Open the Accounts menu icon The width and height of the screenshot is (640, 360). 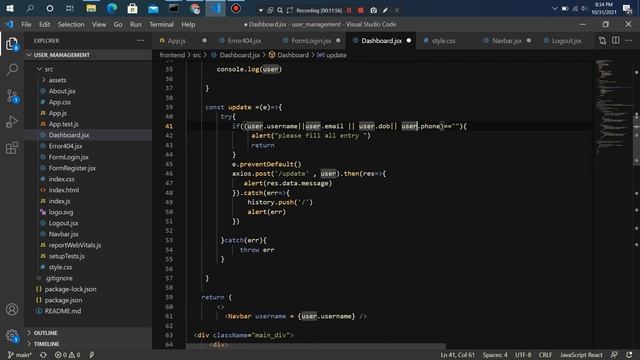[12, 309]
